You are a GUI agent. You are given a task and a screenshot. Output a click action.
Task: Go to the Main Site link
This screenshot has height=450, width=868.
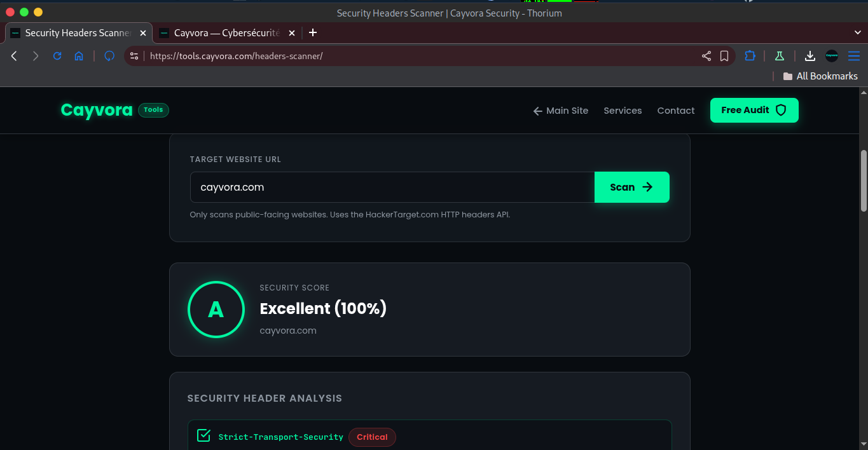click(x=561, y=111)
